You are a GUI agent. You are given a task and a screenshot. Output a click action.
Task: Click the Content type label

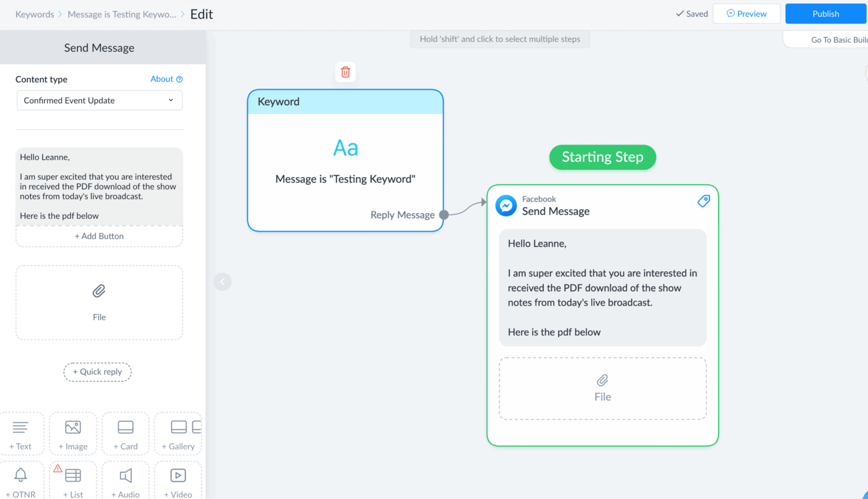click(41, 79)
